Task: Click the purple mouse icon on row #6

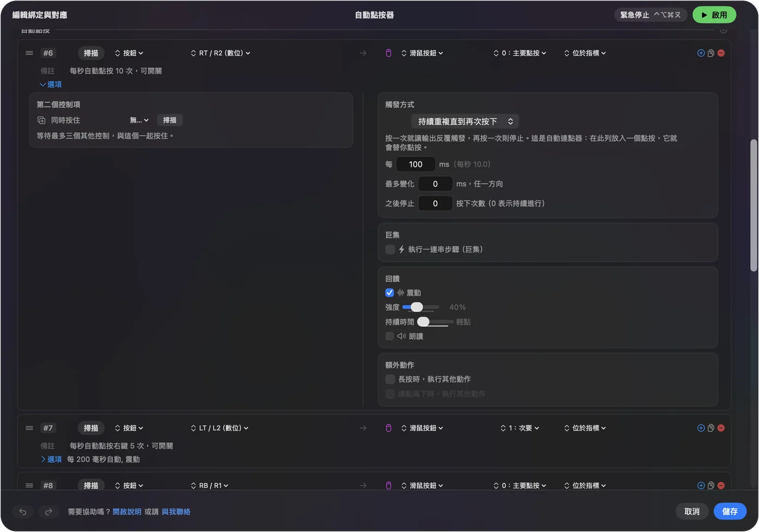Action: pos(388,53)
